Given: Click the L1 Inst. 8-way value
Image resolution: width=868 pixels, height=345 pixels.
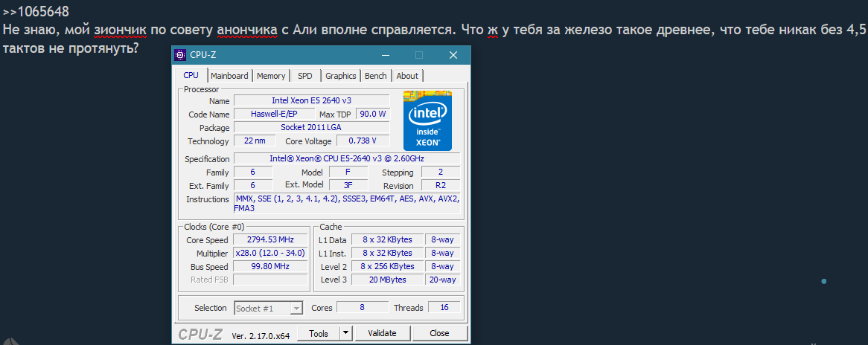Looking at the screenshot, I should (x=442, y=253).
